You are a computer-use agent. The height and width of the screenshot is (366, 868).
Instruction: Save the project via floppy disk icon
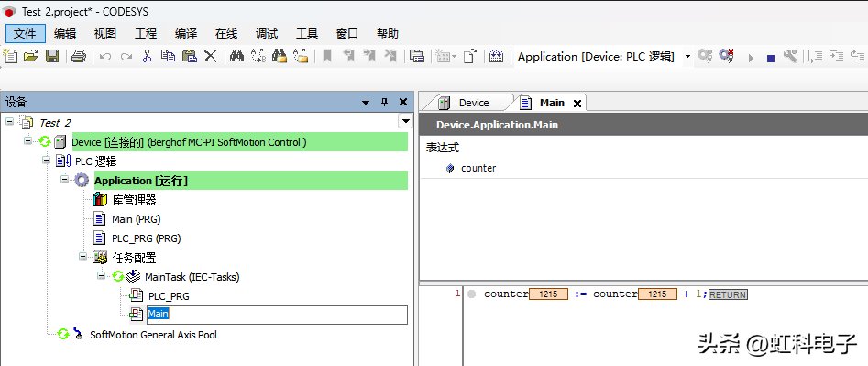click(x=52, y=56)
